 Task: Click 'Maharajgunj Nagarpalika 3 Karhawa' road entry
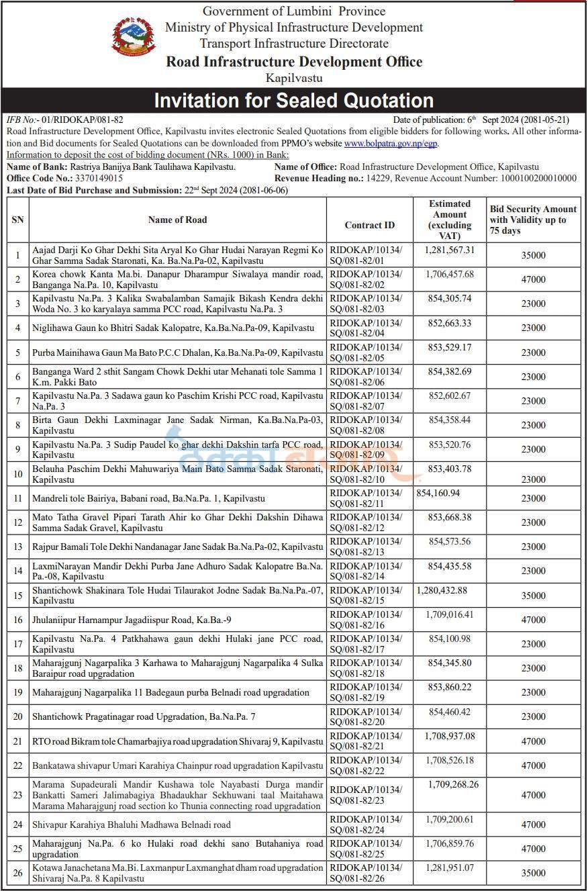[178, 667]
